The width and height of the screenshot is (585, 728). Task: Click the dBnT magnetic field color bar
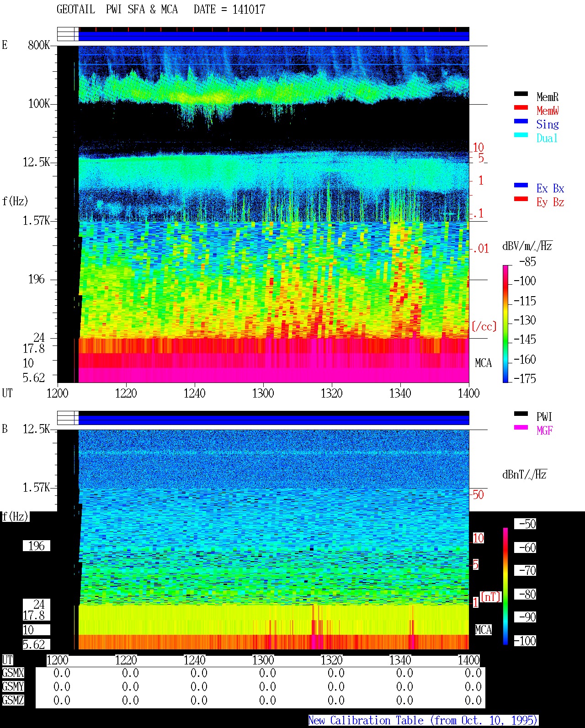coord(505,586)
